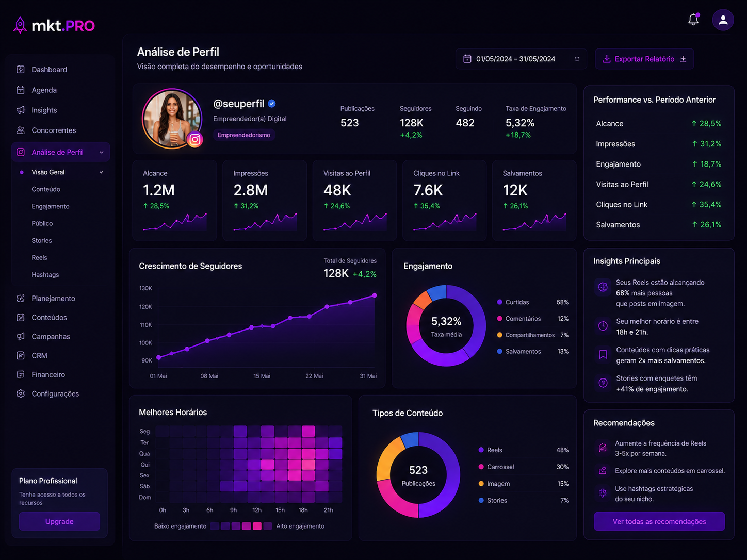
Task: Open the Reels submenu link
Action: [39, 258]
